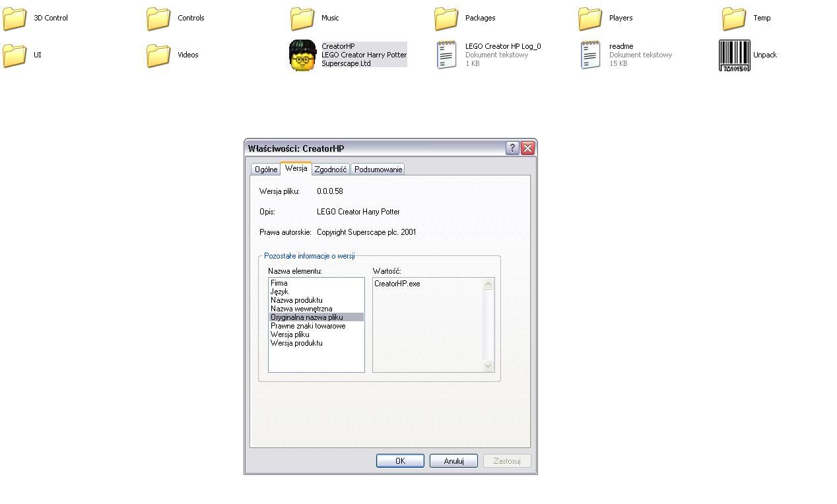837x504 pixels.
Task: Close the Właściwości: CreatorHP dialog
Action: tap(527, 148)
